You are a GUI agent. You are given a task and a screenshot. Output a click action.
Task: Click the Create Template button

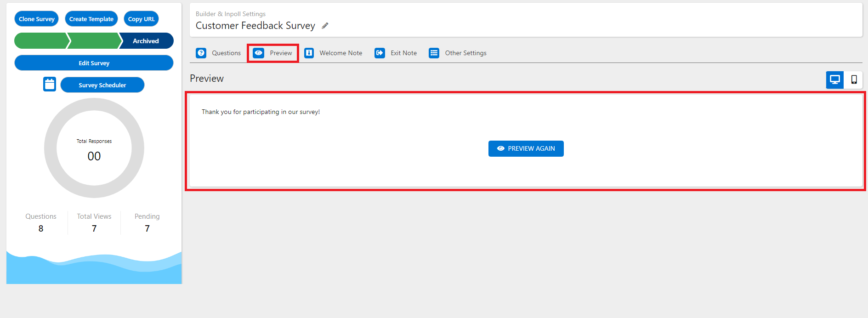91,19
